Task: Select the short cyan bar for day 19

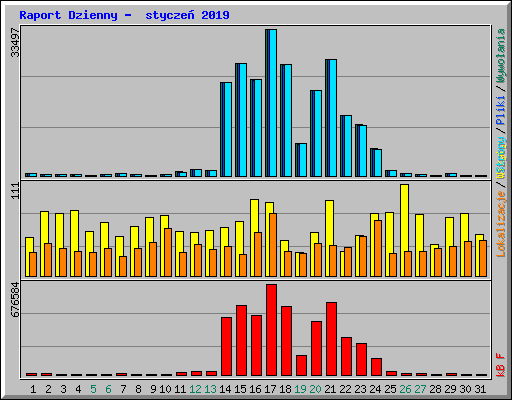Action: pyautogui.click(x=303, y=160)
